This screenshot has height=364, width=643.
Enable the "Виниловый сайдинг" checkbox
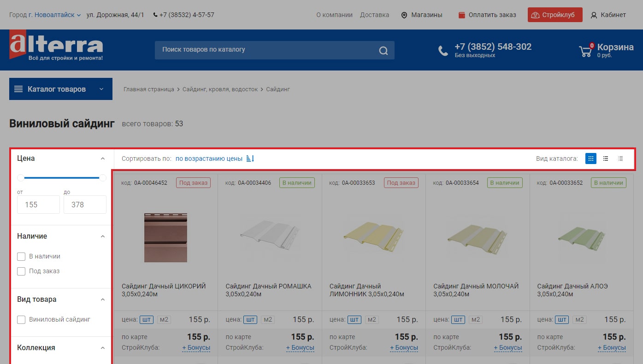tap(21, 320)
